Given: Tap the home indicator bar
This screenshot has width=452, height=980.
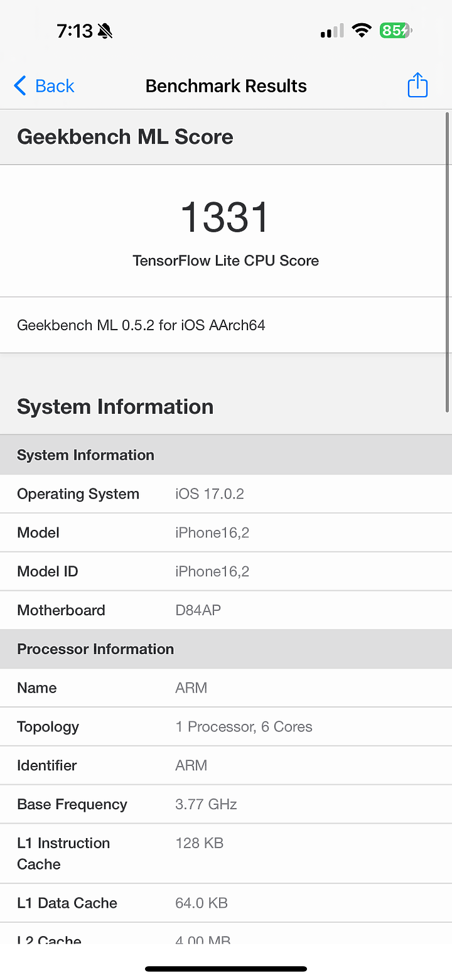Looking at the screenshot, I should tap(226, 969).
